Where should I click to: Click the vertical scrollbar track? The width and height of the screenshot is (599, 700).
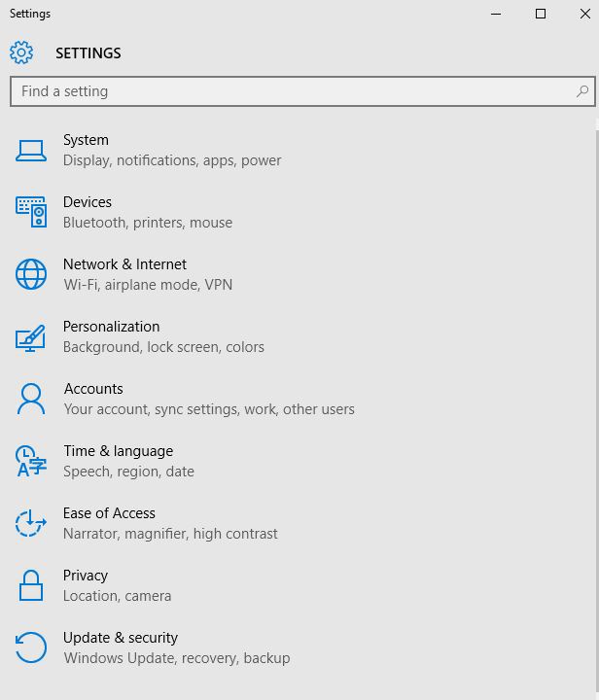click(x=597, y=408)
